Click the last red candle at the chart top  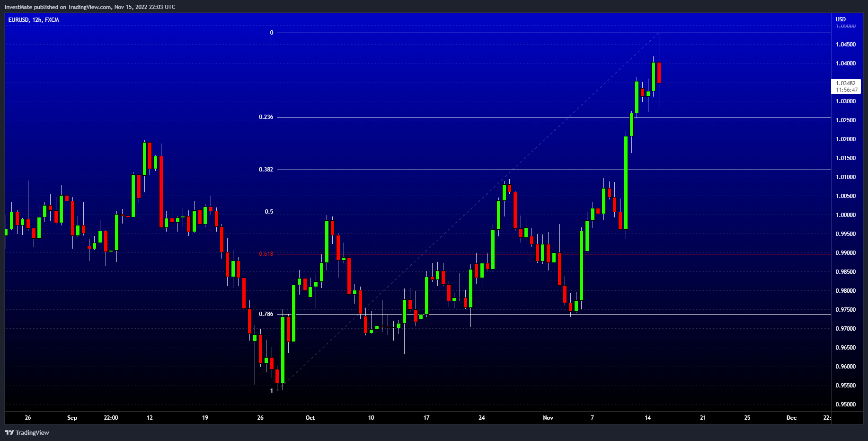tap(659, 72)
